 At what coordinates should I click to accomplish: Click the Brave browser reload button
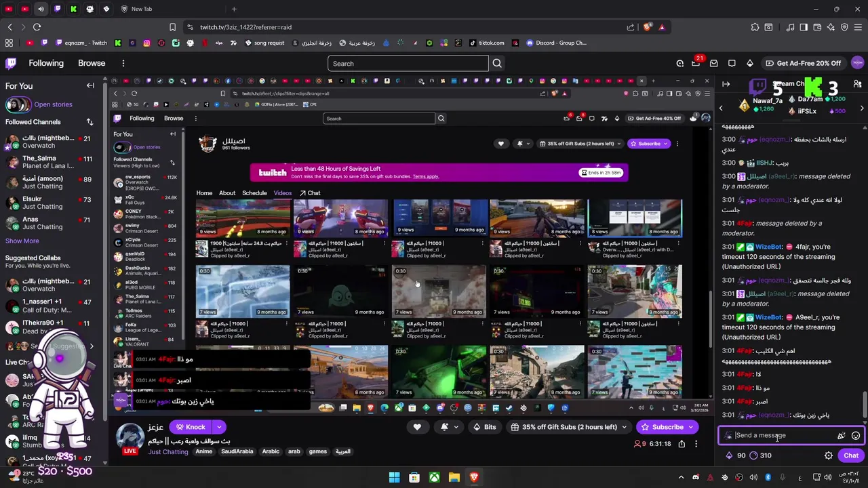coord(37,27)
